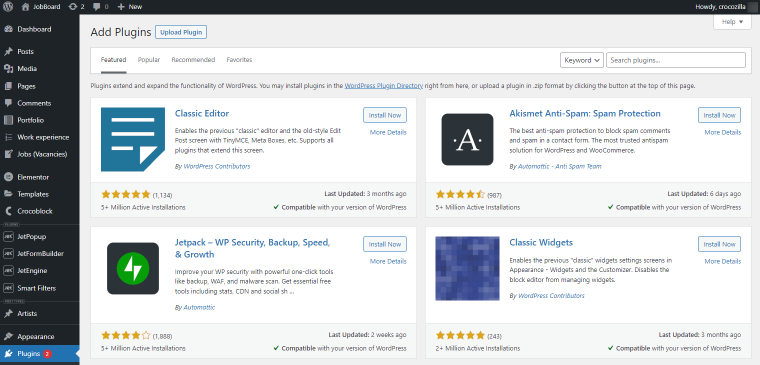Install Akismet Anti-Spam plugin

pyautogui.click(x=719, y=115)
